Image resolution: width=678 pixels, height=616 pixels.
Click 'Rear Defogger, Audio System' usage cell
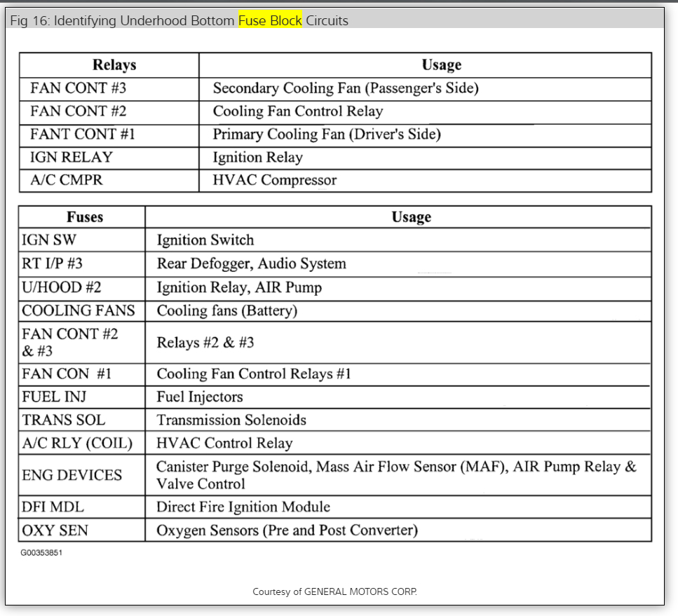pos(398,264)
